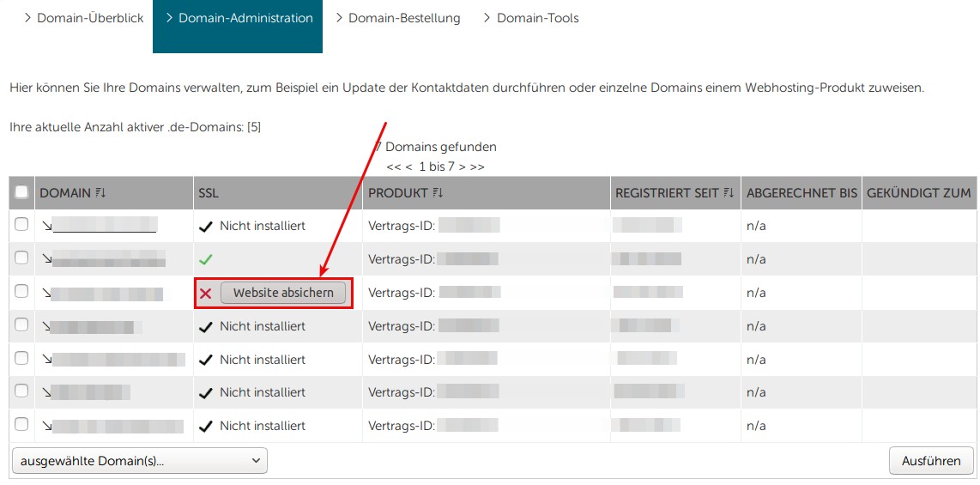Click the arrow icon of the first domain row

[47, 226]
